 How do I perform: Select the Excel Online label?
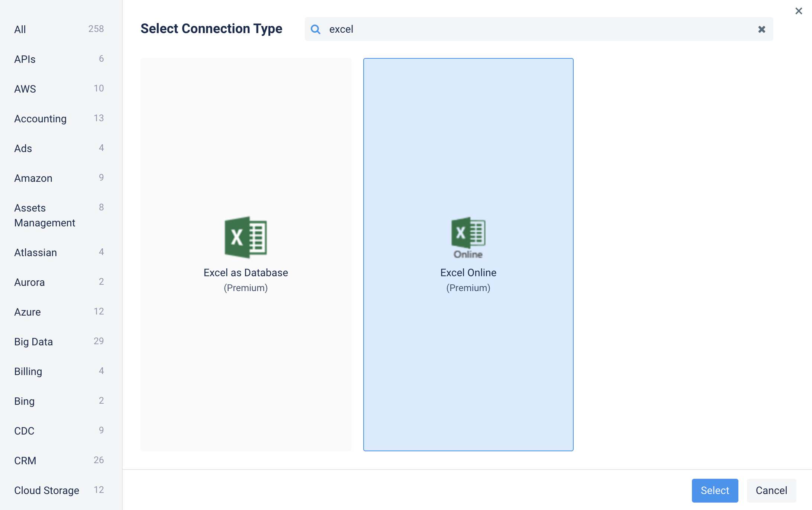point(468,272)
